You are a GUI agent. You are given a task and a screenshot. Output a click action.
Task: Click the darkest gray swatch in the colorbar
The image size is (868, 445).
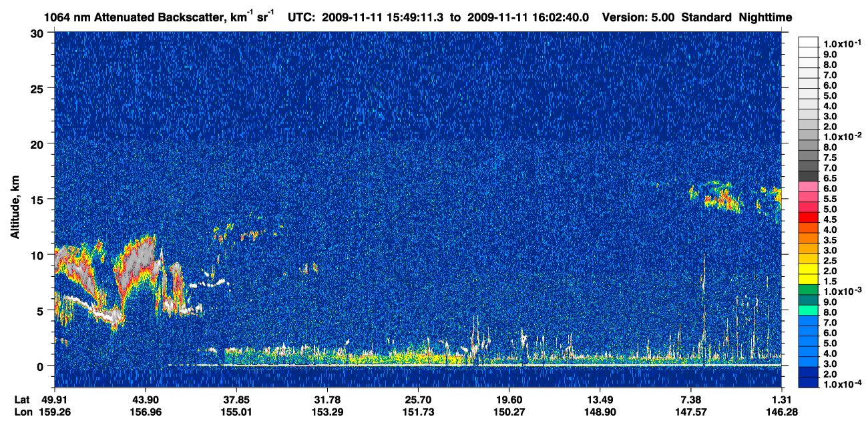[x=809, y=176]
